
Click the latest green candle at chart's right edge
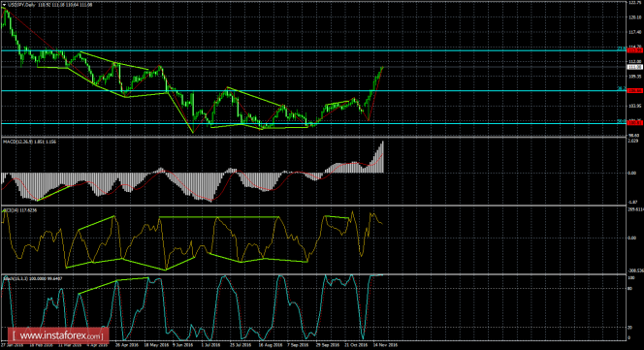383,67
